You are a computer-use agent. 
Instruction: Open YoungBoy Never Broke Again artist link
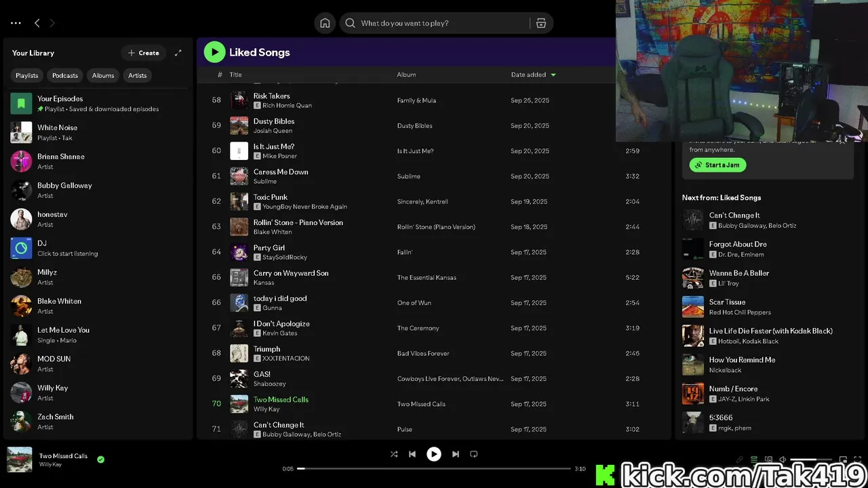304,207
